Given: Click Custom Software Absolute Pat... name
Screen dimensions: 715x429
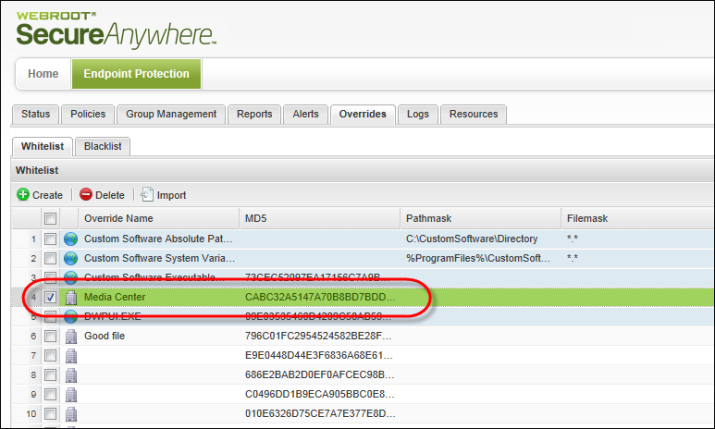Looking at the screenshot, I should (158, 239).
